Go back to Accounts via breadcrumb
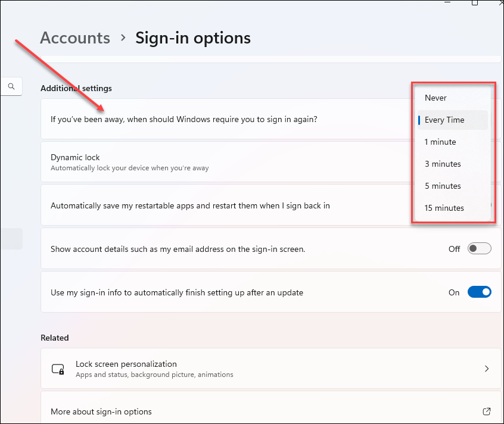The width and height of the screenshot is (504, 424). point(75,38)
